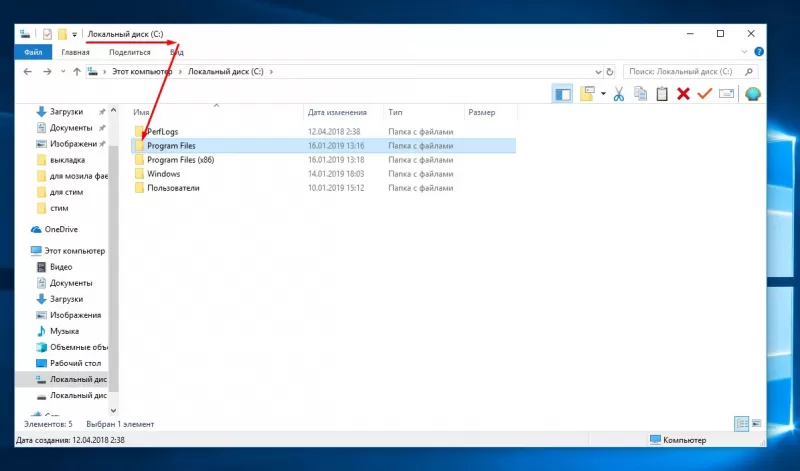Image resolution: width=800 pixels, height=471 pixels.
Task: Open Classic Shell settings shell icon
Action: 753,94
